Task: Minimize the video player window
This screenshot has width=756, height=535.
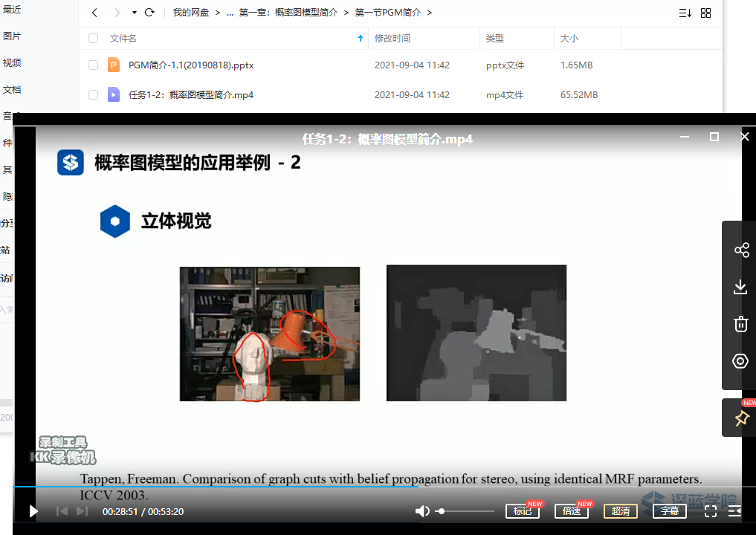Action: click(x=684, y=137)
